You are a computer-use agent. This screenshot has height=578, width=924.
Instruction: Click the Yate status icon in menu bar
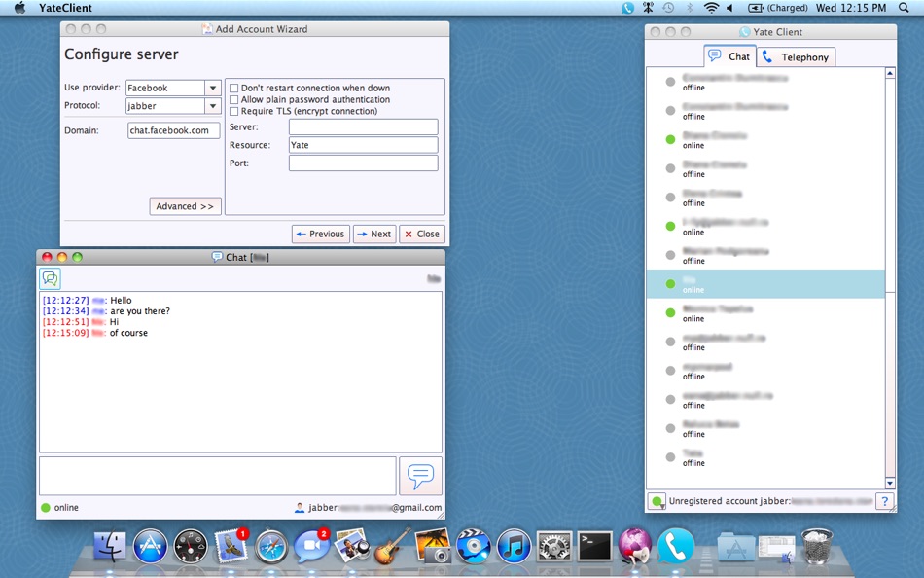(627, 8)
